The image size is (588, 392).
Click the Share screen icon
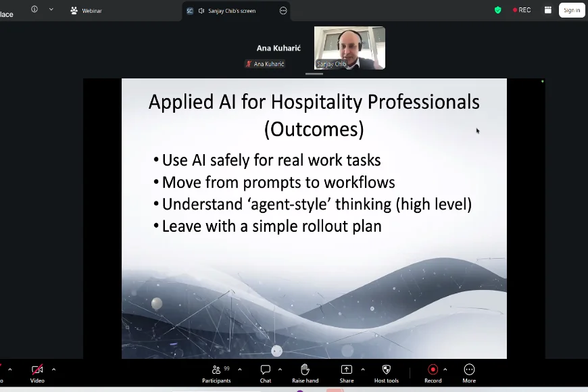(x=346, y=370)
